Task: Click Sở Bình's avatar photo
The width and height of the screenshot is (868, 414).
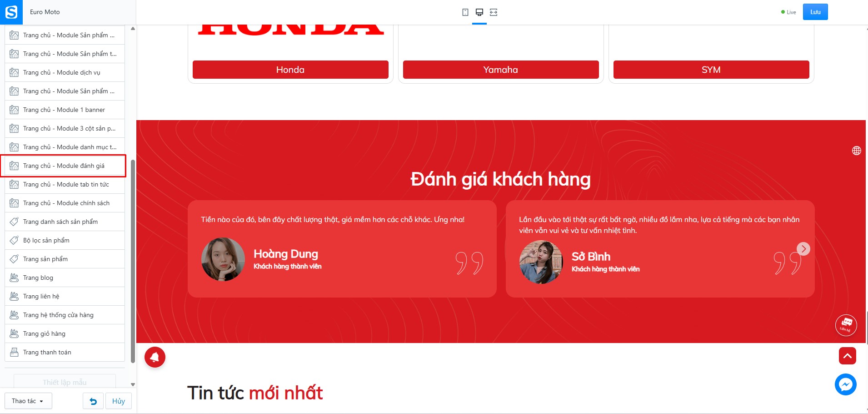Action: point(541,262)
